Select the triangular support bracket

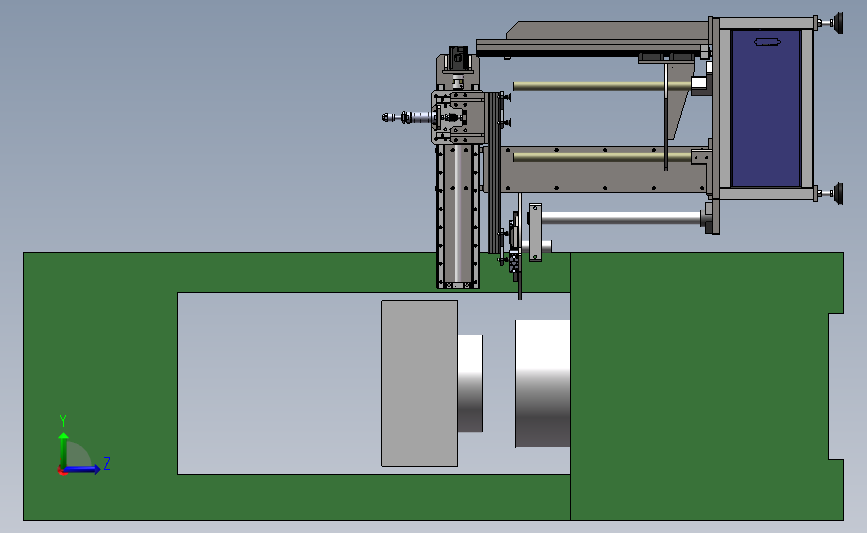679,102
